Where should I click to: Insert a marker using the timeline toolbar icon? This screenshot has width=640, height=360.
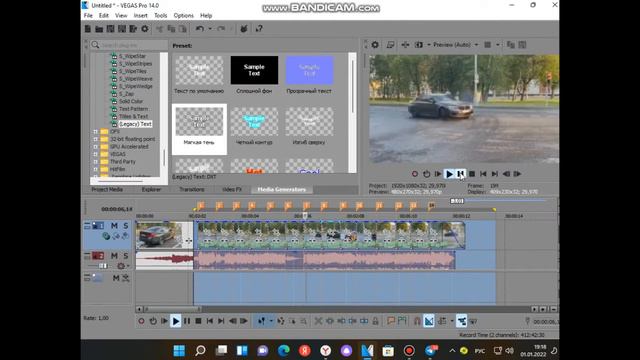(x=391, y=321)
